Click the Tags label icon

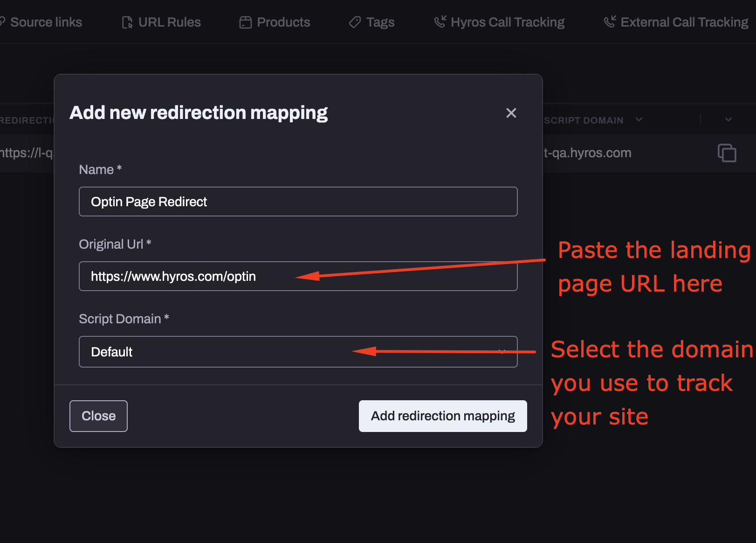(x=354, y=22)
